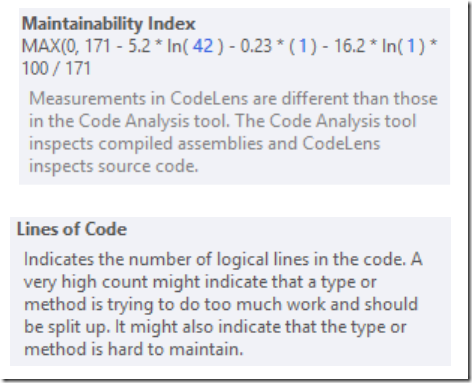Click the 'be split up. It might' line

(215, 327)
